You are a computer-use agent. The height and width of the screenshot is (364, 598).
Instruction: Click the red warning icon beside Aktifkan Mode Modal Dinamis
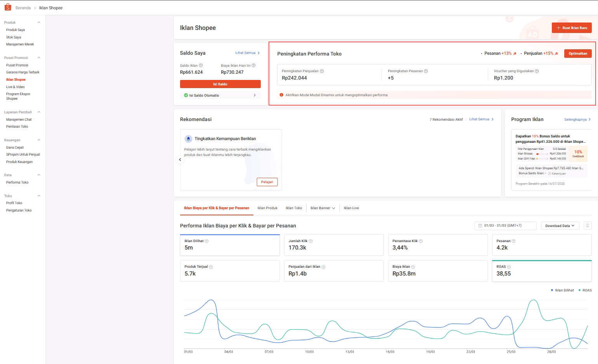click(x=282, y=95)
